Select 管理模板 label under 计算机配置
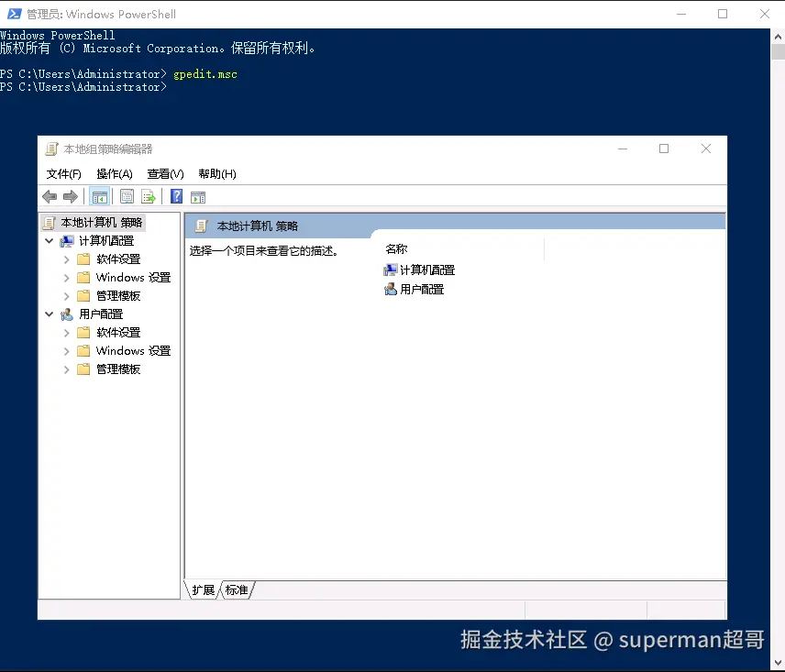The image size is (785, 672). click(x=118, y=296)
